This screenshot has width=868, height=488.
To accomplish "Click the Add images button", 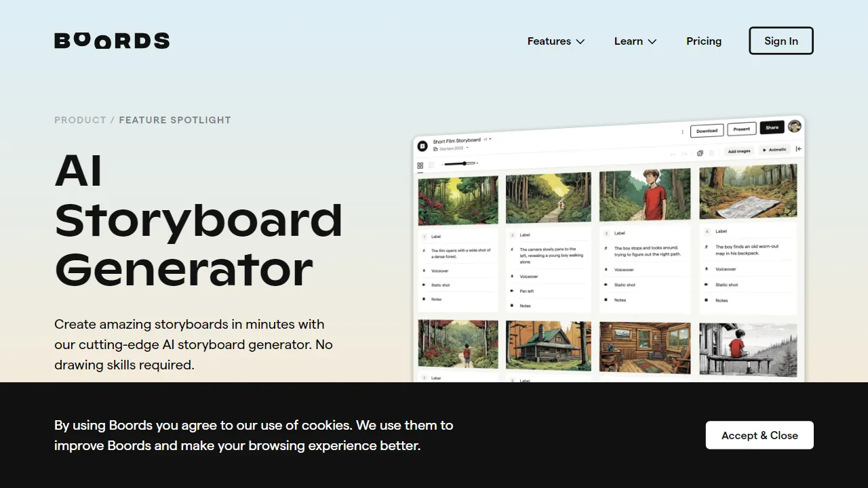I will coord(739,151).
